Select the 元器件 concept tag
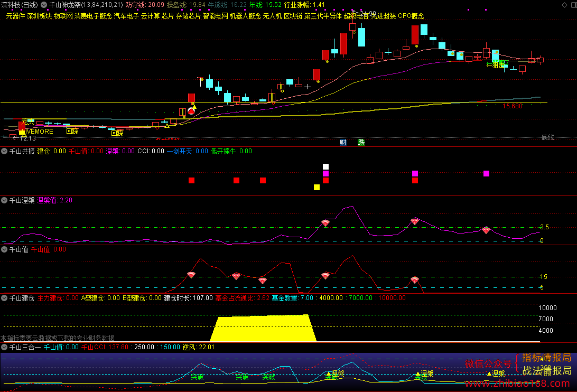Screen dimensions: 577x392 [x=15, y=16]
